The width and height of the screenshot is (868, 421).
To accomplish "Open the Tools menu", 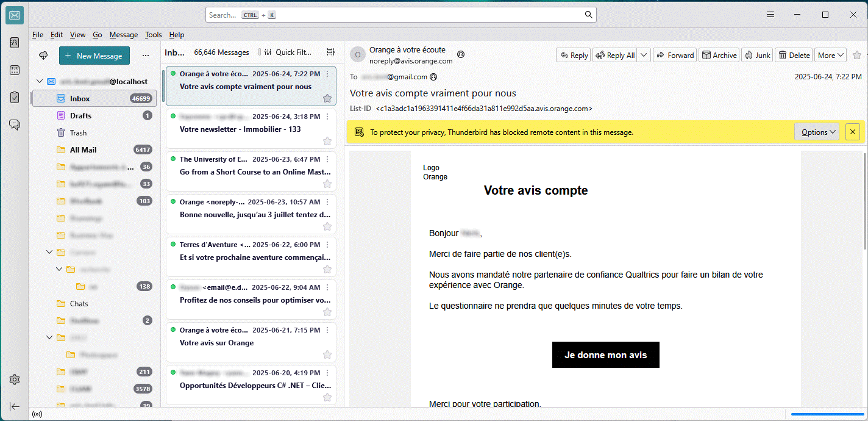I will (154, 35).
